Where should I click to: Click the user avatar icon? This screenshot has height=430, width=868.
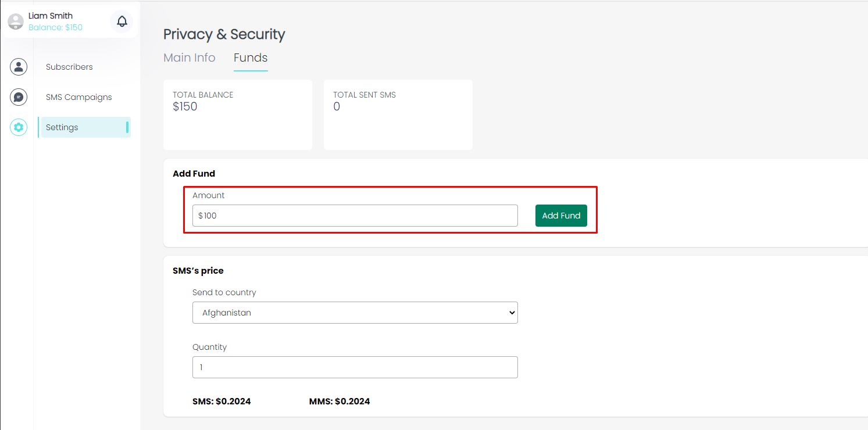[x=16, y=21]
